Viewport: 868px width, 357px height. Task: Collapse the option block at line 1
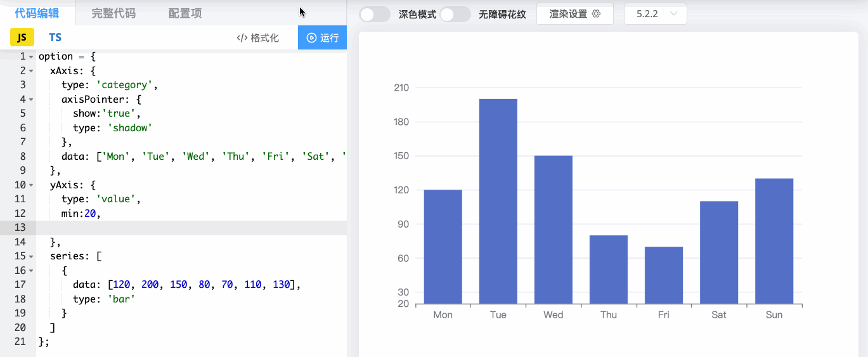[31, 56]
